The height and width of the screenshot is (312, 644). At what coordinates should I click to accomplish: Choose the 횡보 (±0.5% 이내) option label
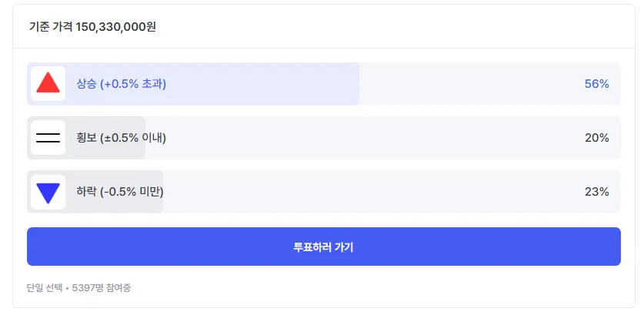121,138
